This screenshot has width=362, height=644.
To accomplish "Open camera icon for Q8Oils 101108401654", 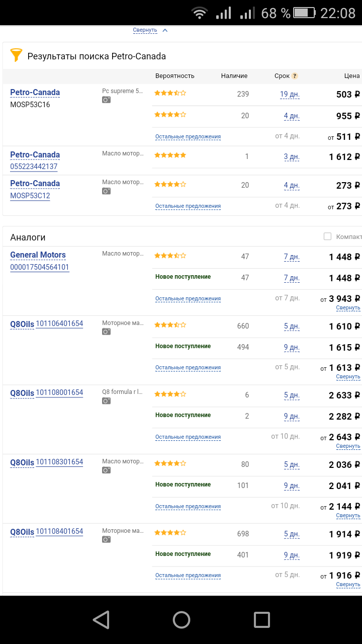I will (106, 540).
